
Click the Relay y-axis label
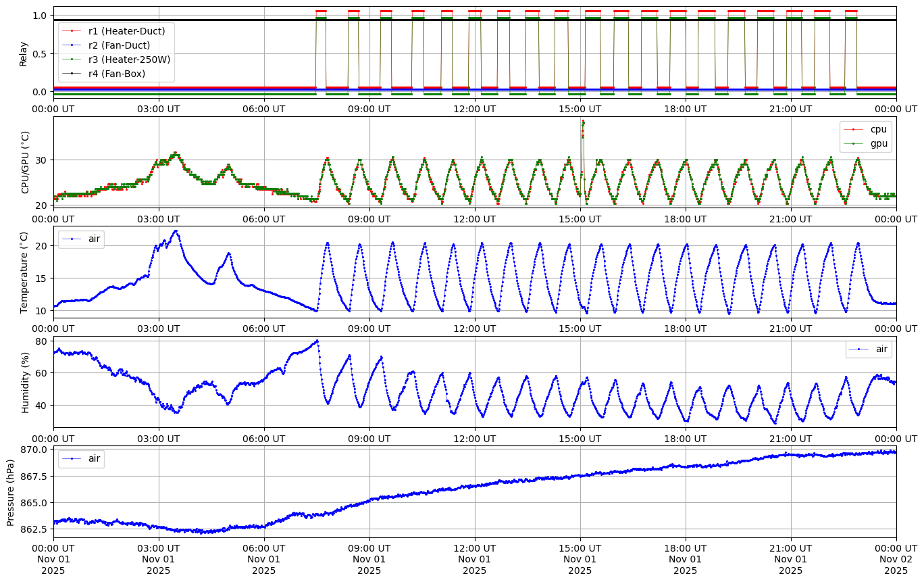click(24, 53)
